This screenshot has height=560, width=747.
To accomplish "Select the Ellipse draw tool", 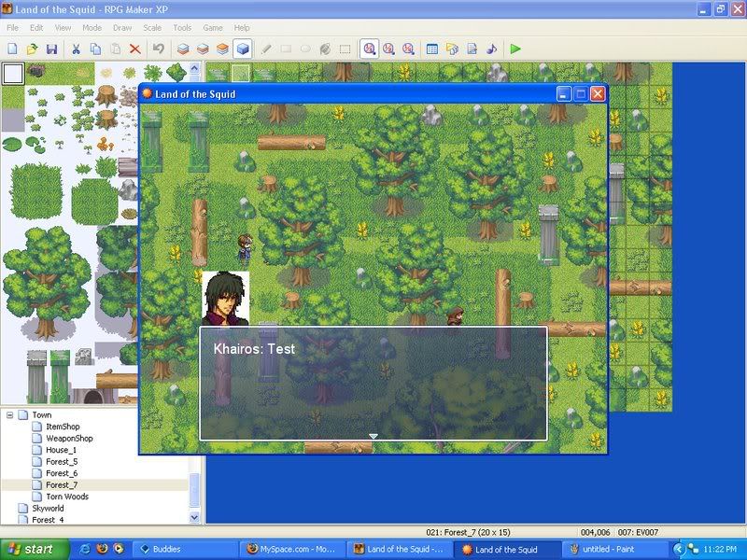I will 305,49.
